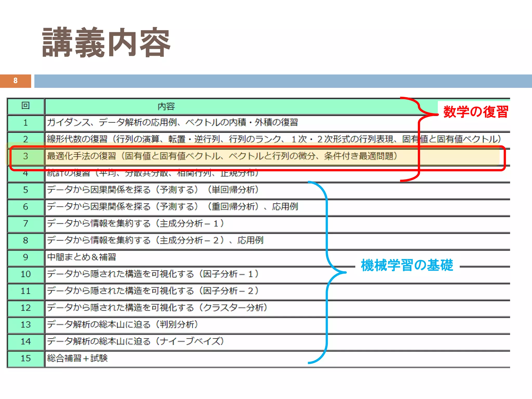The image size is (532, 399).
Task: Click the slide title 講義内容
Action: click(106, 42)
